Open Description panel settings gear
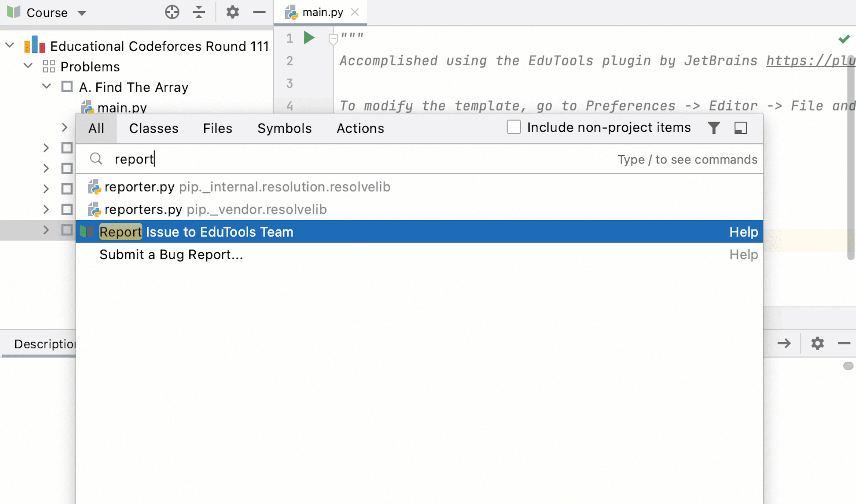Image resolution: width=856 pixels, height=504 pixels. (x=818, y=343)
